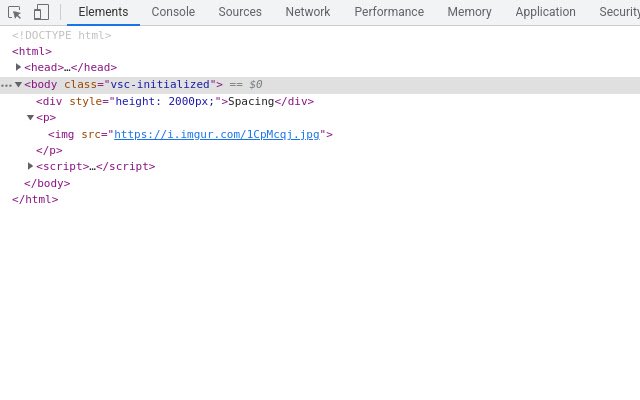This screenshot has height=400, width=640.
Task: Open the Performance tab
Action: [x=389, y=12]
